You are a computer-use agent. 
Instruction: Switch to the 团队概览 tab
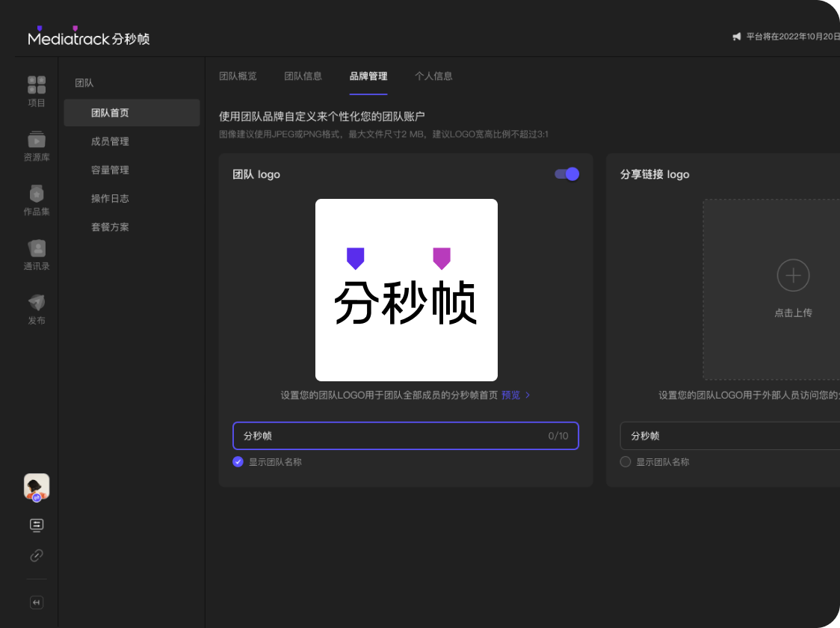pyautogui.click(x=238, y=76)
